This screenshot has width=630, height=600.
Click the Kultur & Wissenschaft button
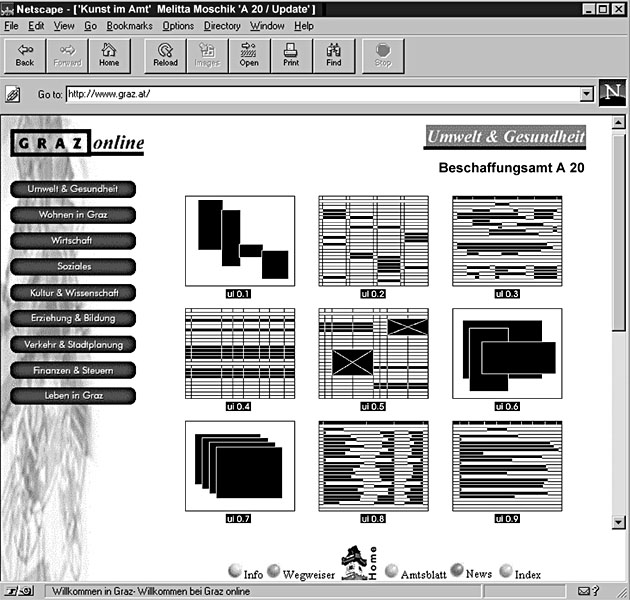[73, 293]
